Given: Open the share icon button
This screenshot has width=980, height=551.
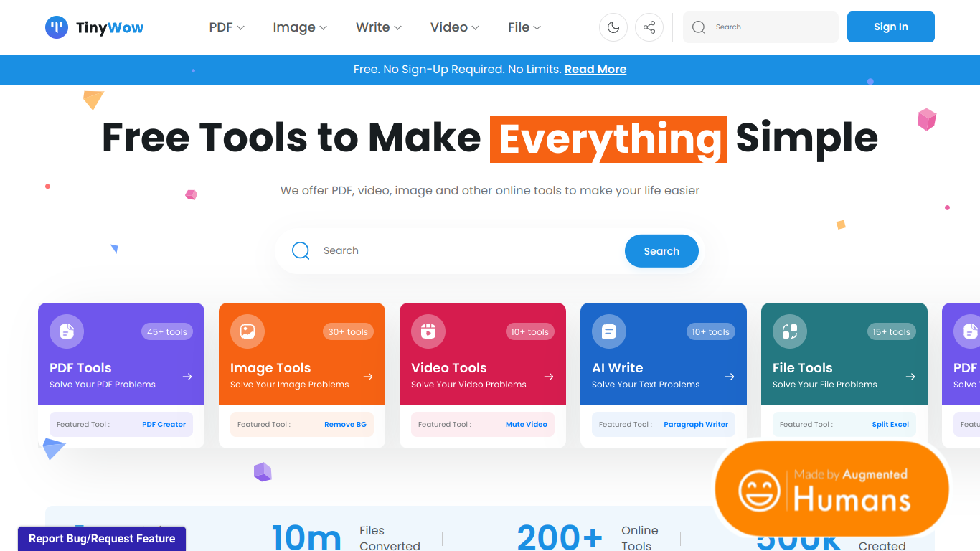Looking at the screenshot, I should click(x=649, y=27).
